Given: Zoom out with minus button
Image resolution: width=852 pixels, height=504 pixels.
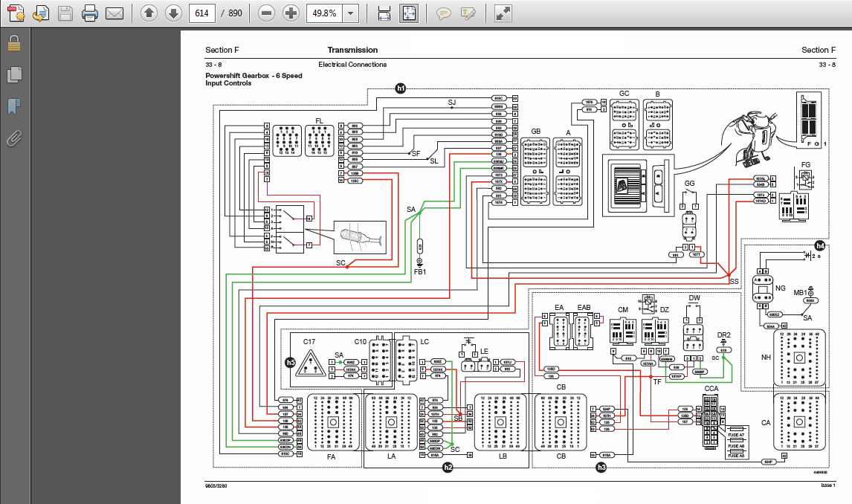Looking at the screenshot, I should click(x=266, y=13).
